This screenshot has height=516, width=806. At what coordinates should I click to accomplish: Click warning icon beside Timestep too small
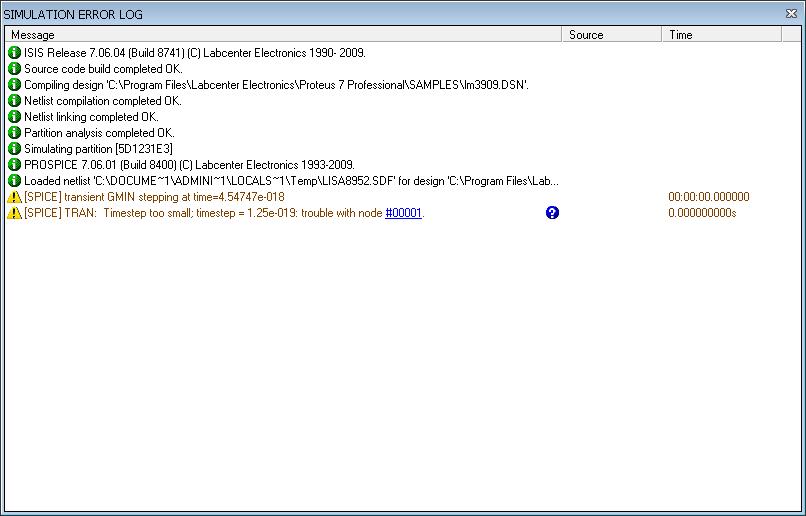click(x=14, y=213)
